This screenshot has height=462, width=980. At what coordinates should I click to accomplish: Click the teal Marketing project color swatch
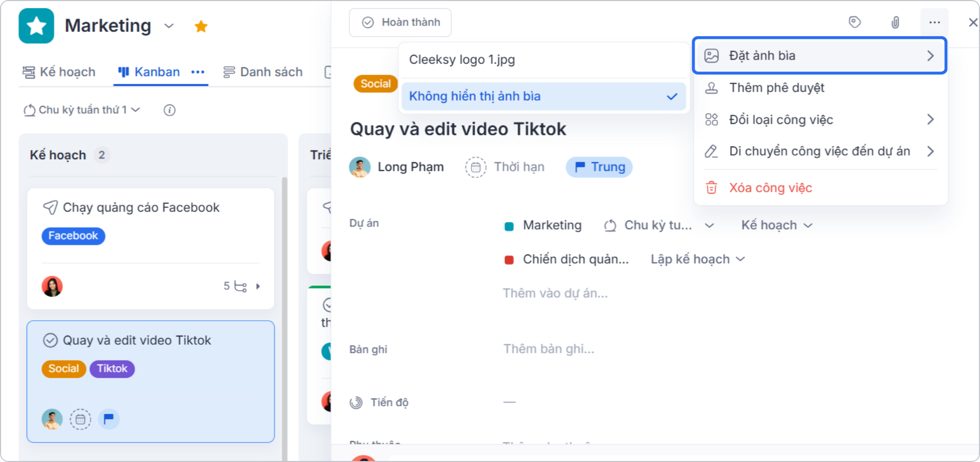508,225
